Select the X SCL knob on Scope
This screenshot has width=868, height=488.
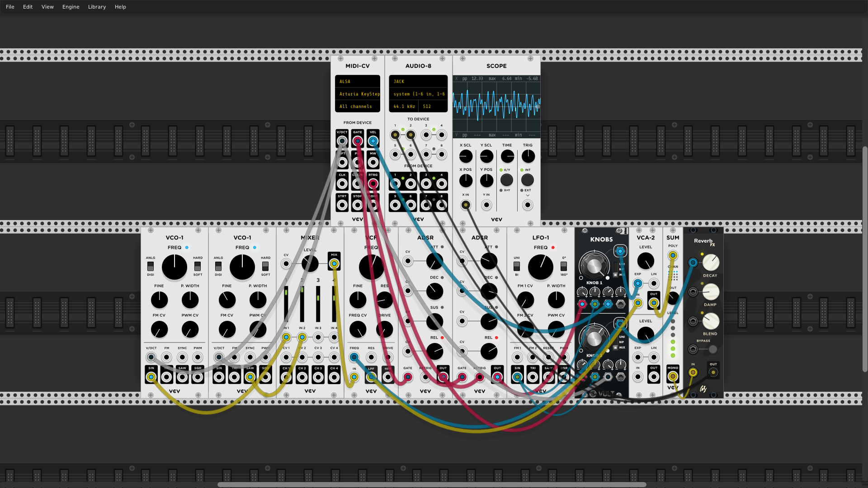coord(466,156)
